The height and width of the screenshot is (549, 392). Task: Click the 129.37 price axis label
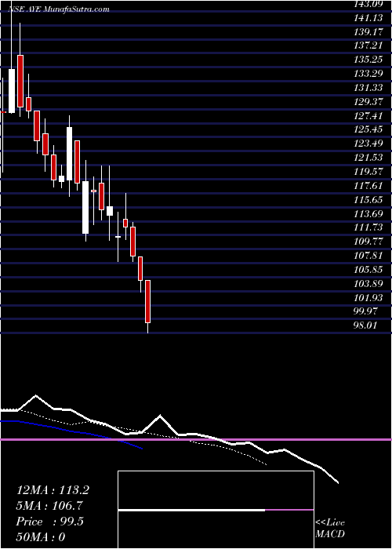pyautogui.click(x=370, y=101)
